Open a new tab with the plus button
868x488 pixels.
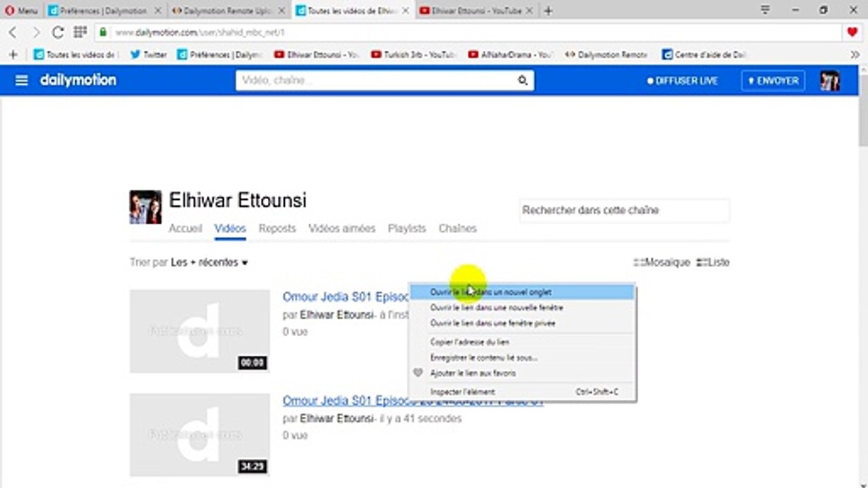(548, 11)
